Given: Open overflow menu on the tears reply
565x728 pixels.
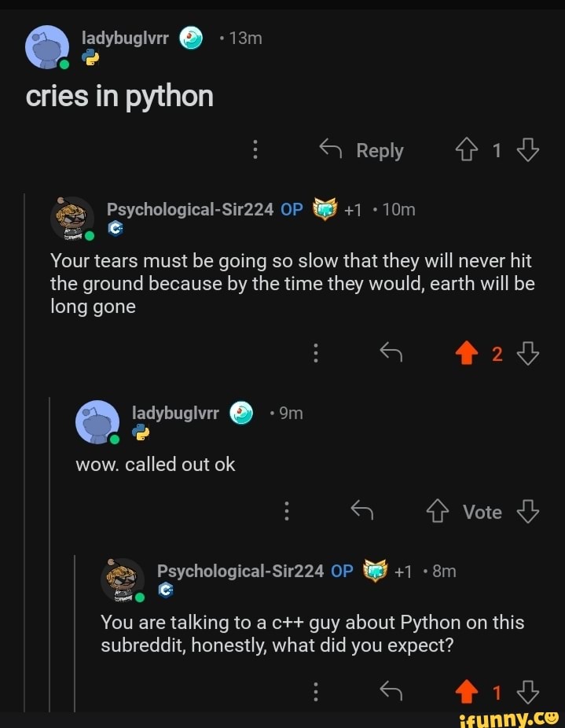Looking at the screenshot, I should 316,353.
